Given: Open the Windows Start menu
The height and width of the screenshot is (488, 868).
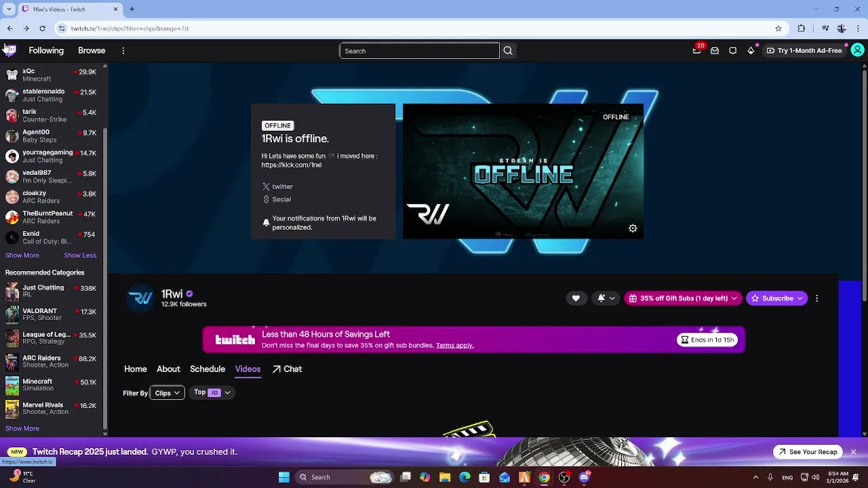Looking at the screenshot, I should point(284,477).
